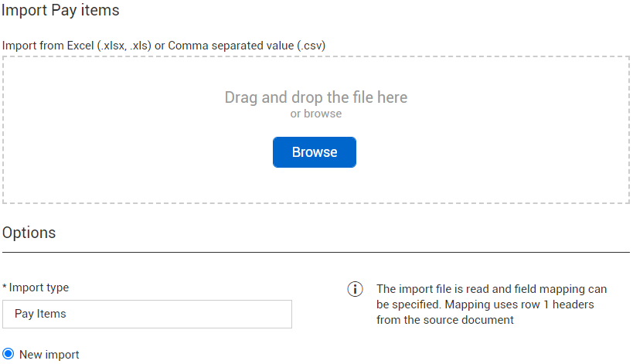Click the Options section heading
The width and height of the screenshot is (633, 364).
pos(29,233)
